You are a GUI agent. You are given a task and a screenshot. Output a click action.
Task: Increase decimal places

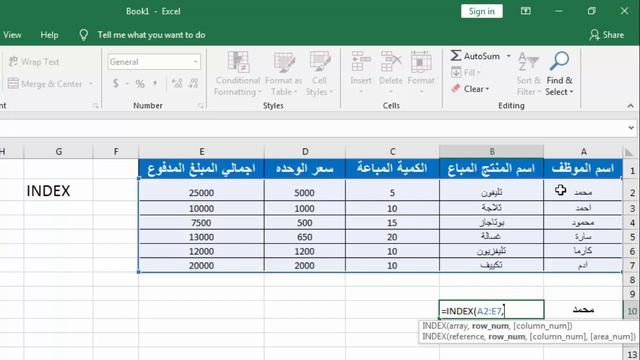177,84
